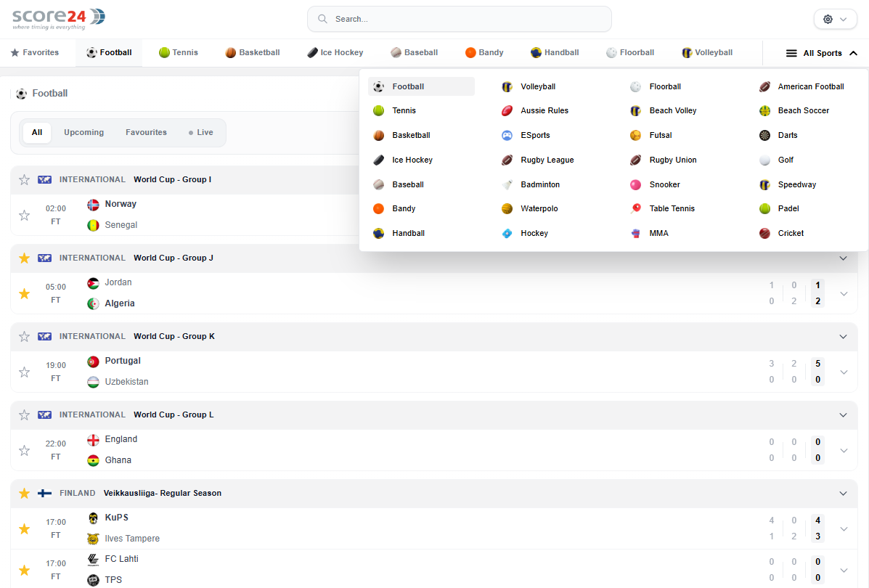Image resolution: width=869 pixels, height=588 pixels.
Task: Show Favourites filter in match list
Action: click(x=147, y=132)
